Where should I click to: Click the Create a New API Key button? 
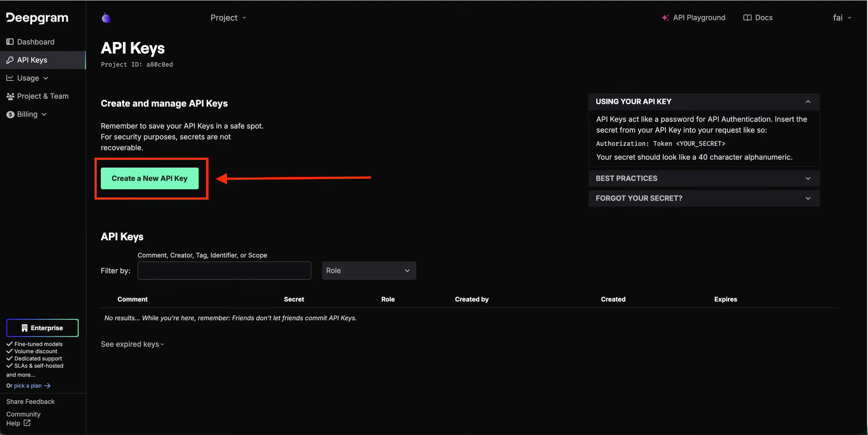tap(150, 178)
